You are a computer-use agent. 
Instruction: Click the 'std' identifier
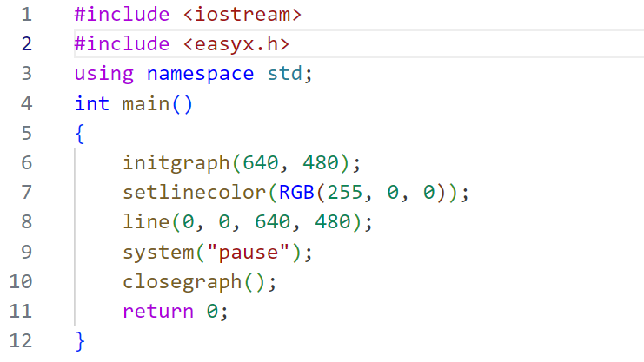[x=284, y=74]
